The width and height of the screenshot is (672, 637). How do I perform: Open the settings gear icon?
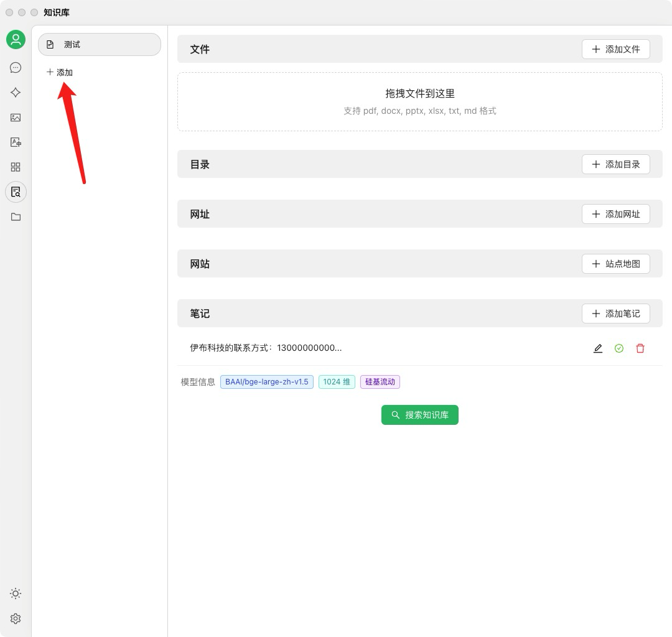coord(16,618)
